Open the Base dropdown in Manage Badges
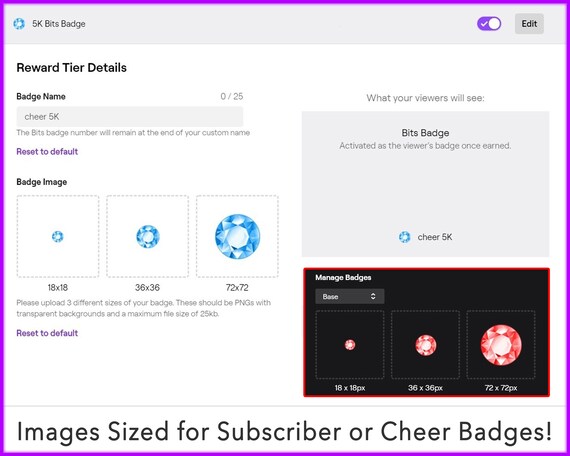 click(349, 296)
